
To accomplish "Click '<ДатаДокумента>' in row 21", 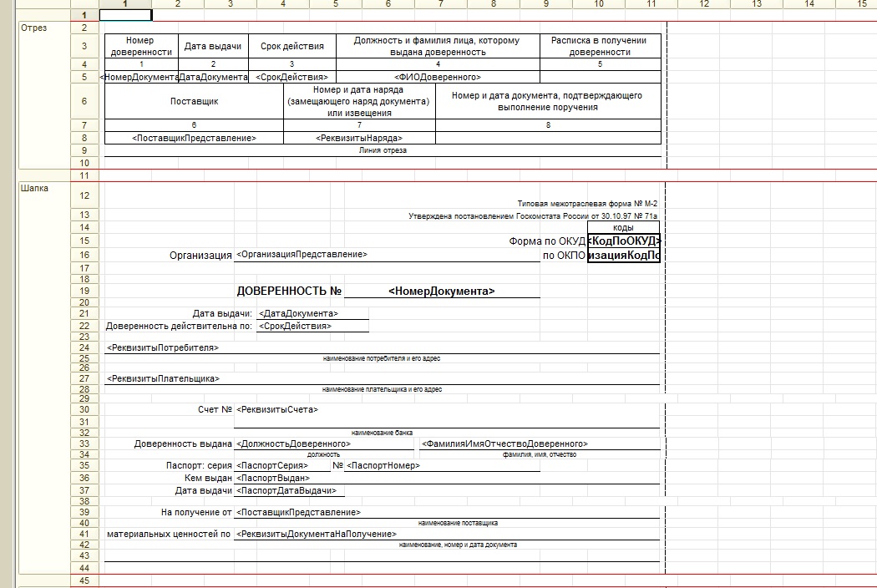I will [299, 314].
